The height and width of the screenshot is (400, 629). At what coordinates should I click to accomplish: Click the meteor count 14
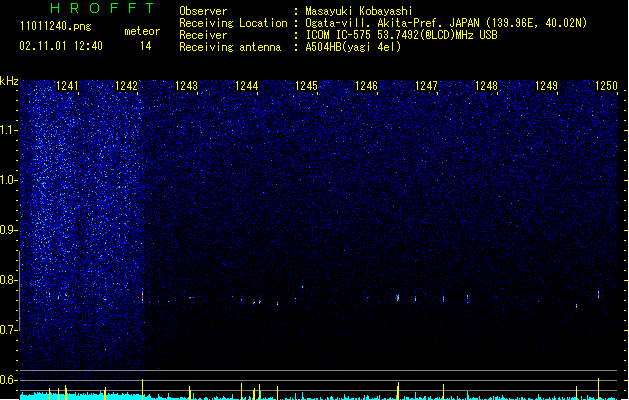point(146,46)
